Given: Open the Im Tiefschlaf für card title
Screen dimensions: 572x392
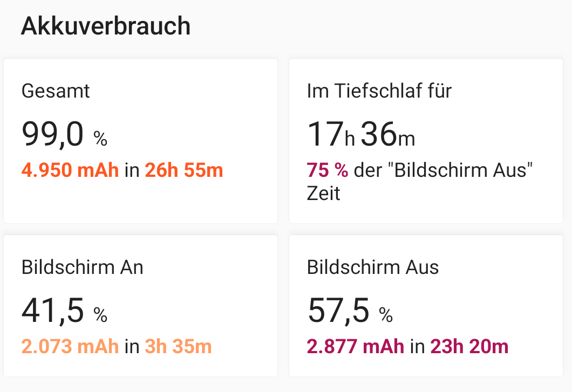Looking at the screenshot, I should click(379, 91).
